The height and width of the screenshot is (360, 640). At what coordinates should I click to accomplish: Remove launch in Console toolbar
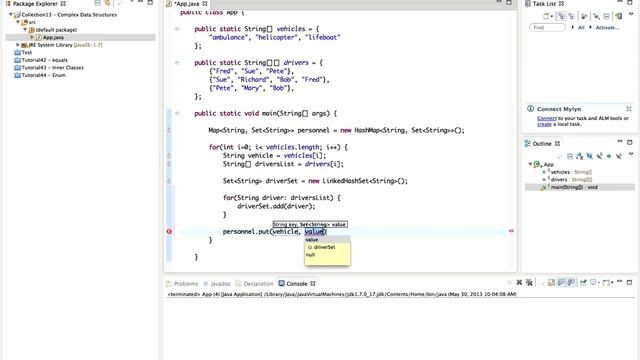tap(519, 282)
